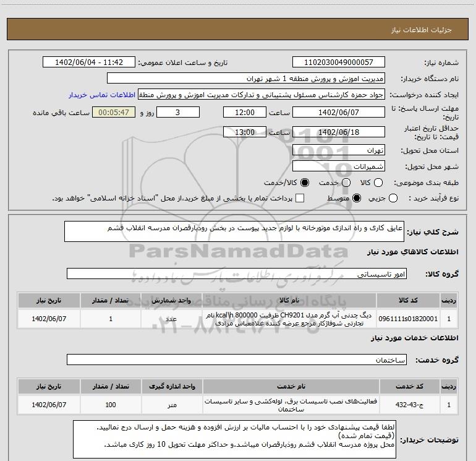Click the goods group field امور تاسیساتی
Screen dimensions: 476x461
pos(237,274)
